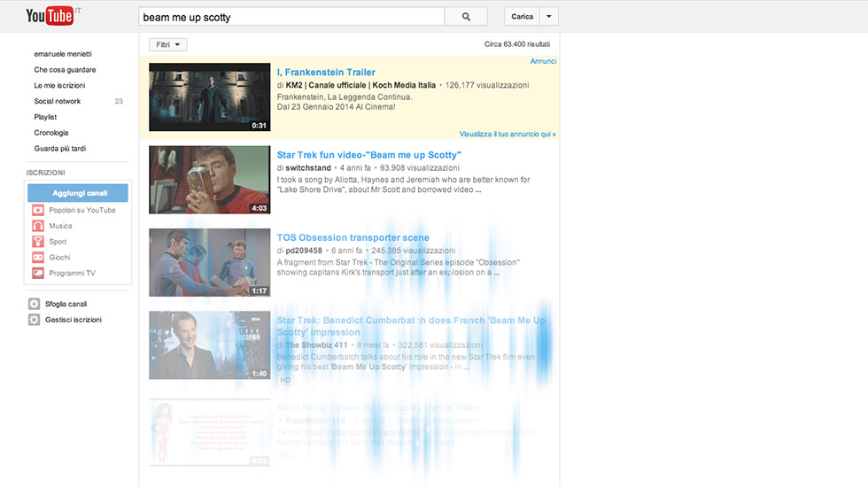
Task: Open the dropdown arrow beside Carica
Action: pos(549,17)
